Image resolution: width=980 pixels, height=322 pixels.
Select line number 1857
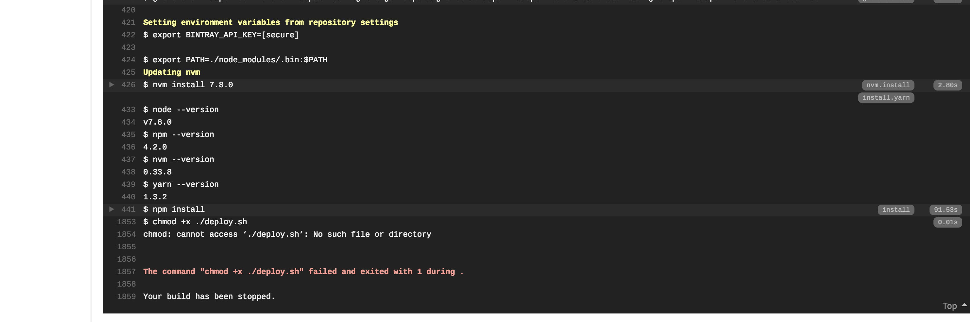pyautogui.click(x=126, y=272)
